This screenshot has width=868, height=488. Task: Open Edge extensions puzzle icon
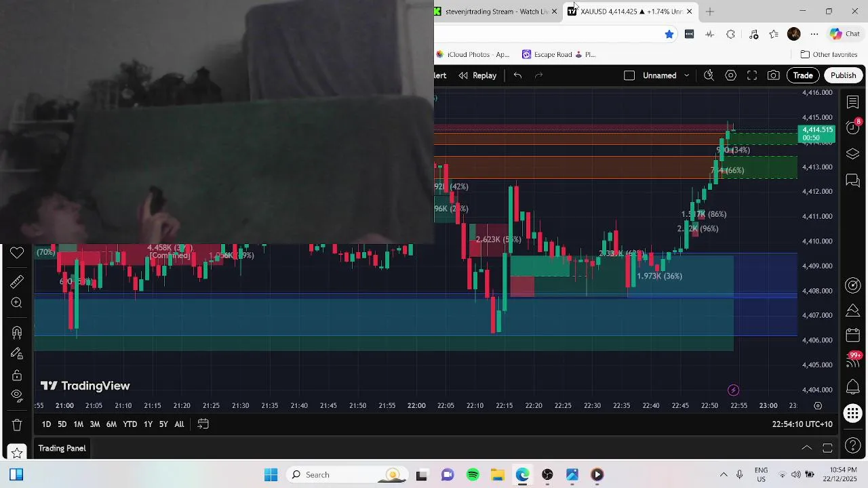pyautogui.click(x=730, y=34)
